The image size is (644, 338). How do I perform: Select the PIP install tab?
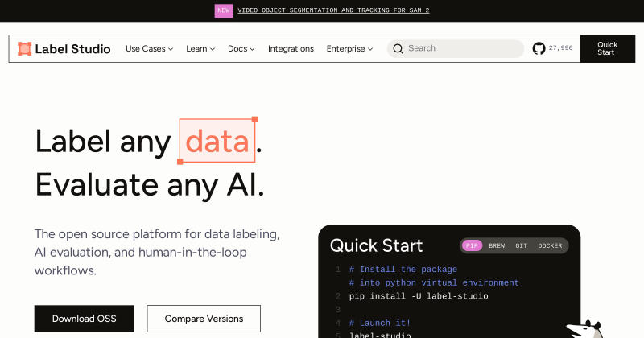coord(472,245)
